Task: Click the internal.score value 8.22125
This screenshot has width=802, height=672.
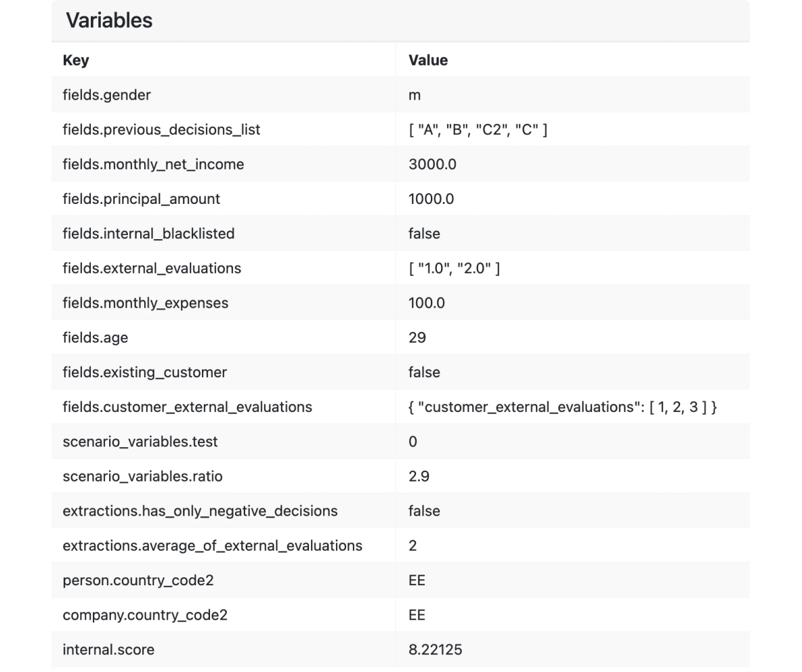Action: coord(436,650)
